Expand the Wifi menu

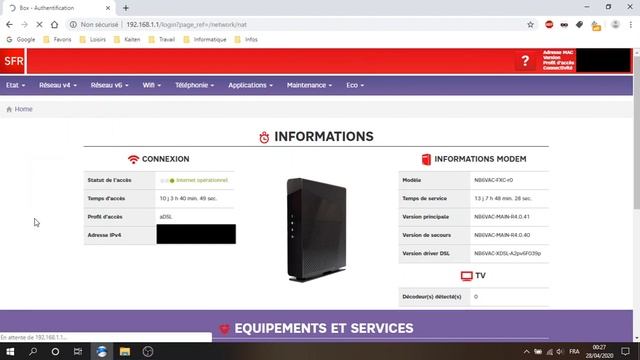click(152, 85)
